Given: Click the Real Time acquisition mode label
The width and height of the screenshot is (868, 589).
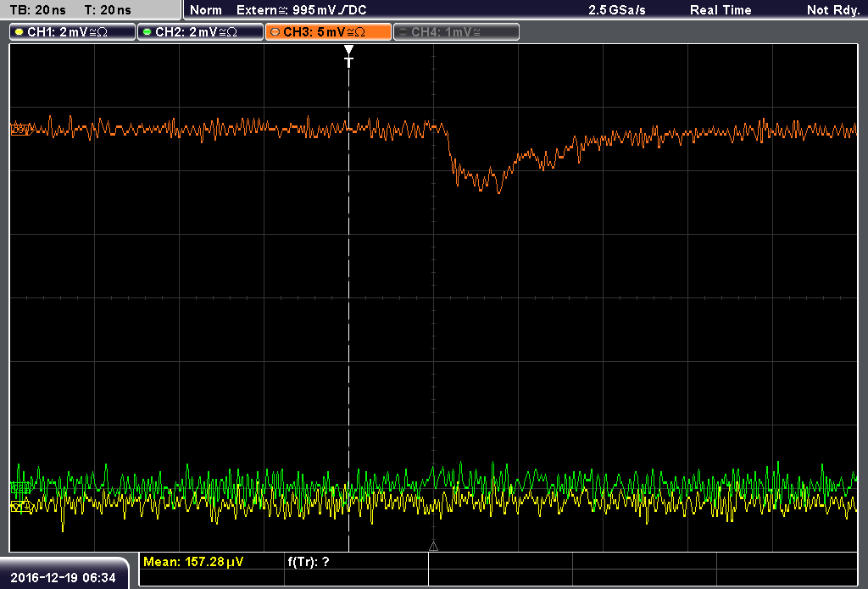Looking at the screenshot, I should (721, 10).
